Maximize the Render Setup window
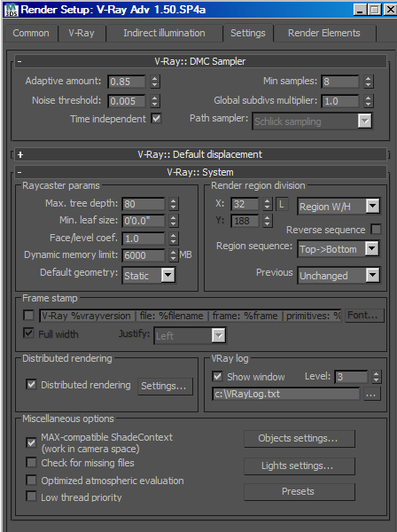Screen dimensions: 397x532 [375, 10]
